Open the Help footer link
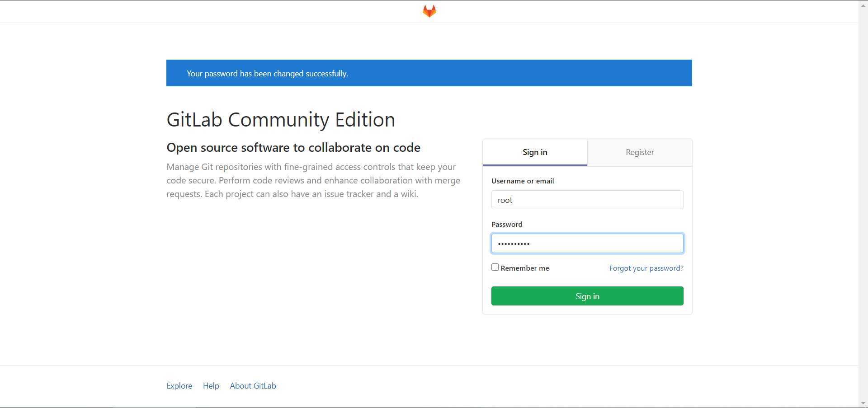The width and height of the screenshot is (868, 408). pyautogui.click(x=211, y=386)
